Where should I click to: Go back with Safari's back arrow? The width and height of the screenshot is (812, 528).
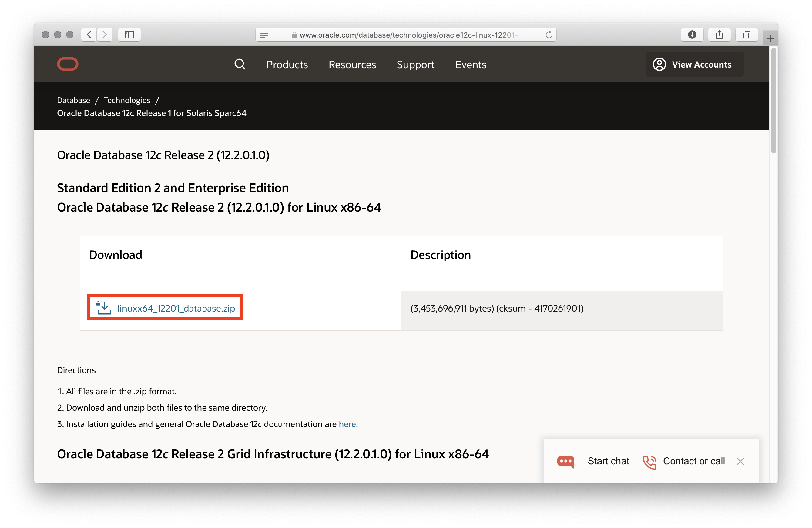[89, 35]
